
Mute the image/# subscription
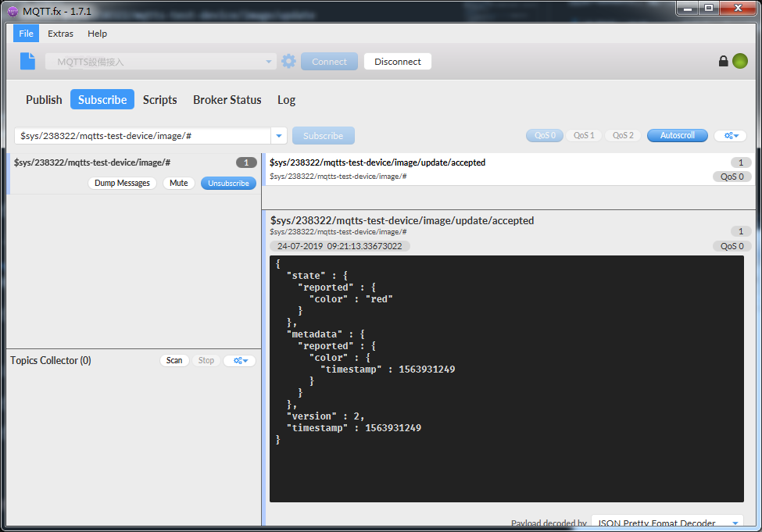point(178,183)
